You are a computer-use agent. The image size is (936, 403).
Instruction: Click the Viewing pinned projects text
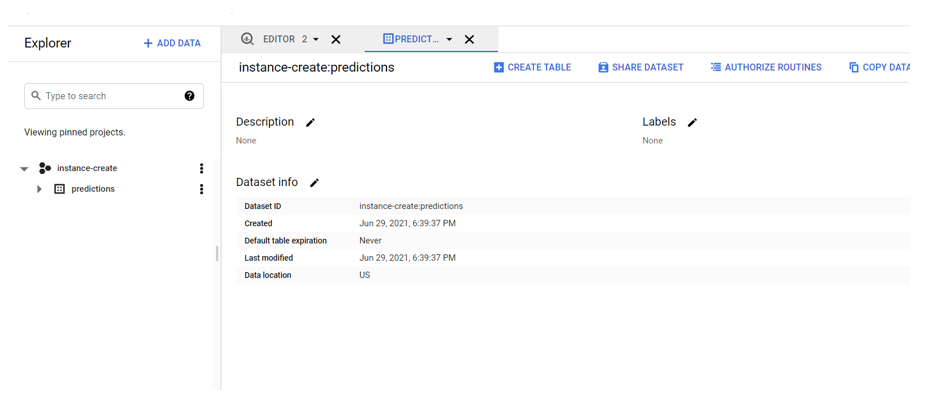pos(75,133)
